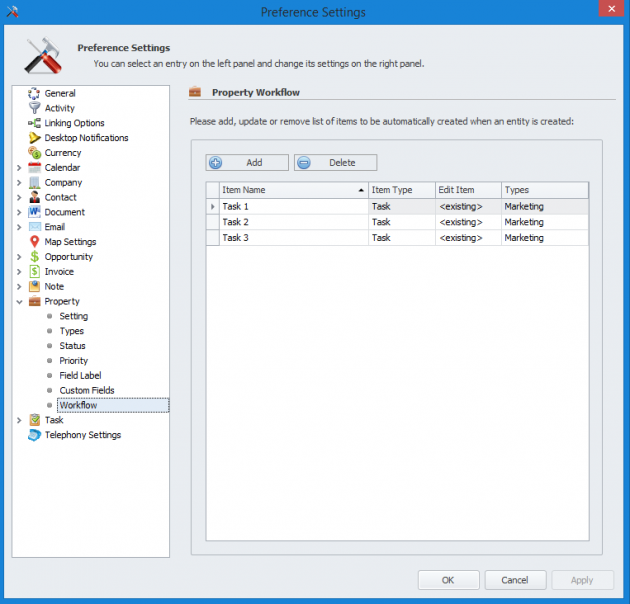Viewport: 630px width, 604px height.
Task: Expand the Calendar tree node
Action: (19, 168)
